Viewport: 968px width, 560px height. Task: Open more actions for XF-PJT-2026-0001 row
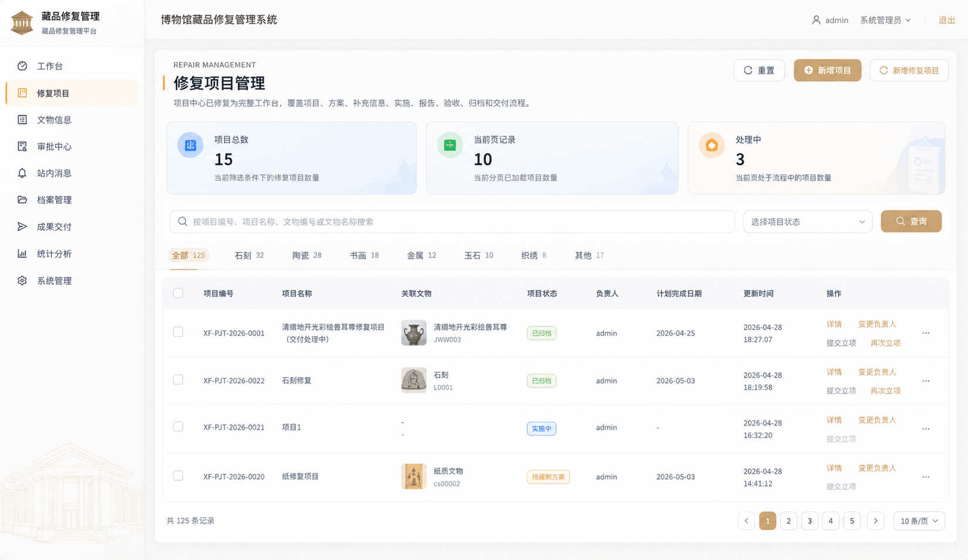point(926,333)
